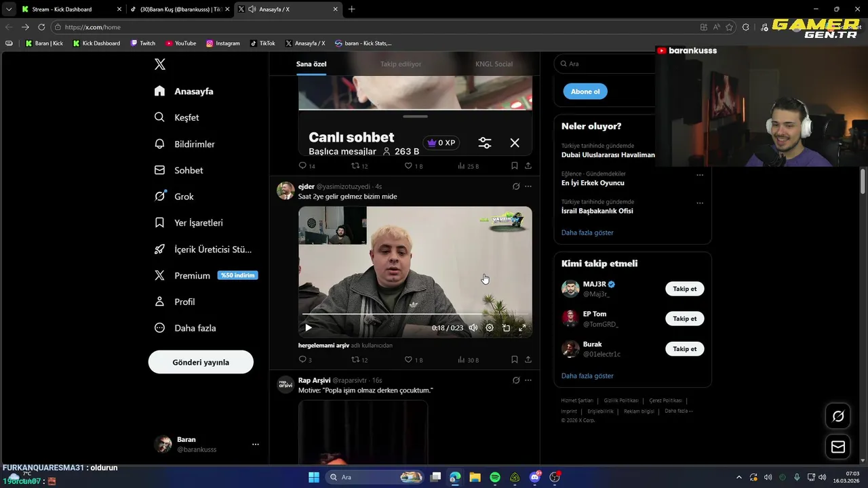This screenshot has width=868, height=488.
Task: Follow EP Tom with Takip et
Action: 685,319
